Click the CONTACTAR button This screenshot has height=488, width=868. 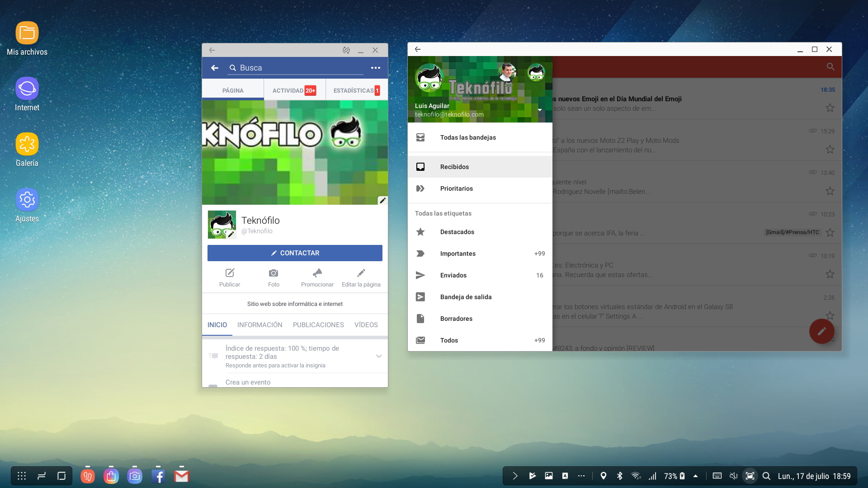[295, 253]
